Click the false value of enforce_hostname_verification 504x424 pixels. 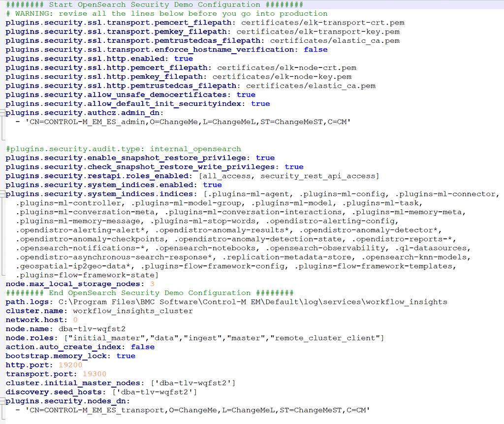(x=315, y=49)
